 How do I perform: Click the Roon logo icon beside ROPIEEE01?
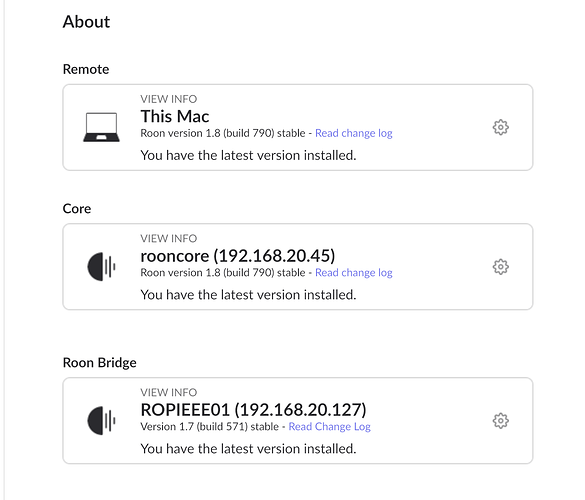101,421
